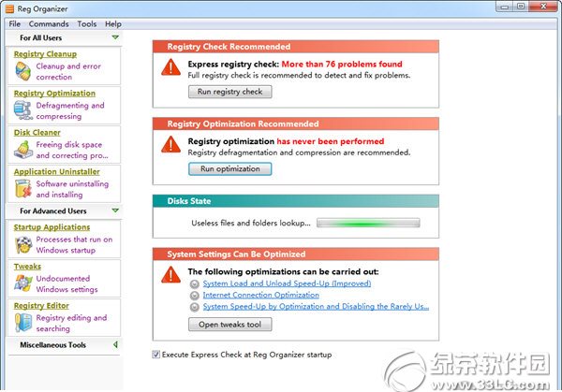The image size is (562, 392).
Task: Click the Run registry check button
Action: pyautogui.click(x=230, y=92)
